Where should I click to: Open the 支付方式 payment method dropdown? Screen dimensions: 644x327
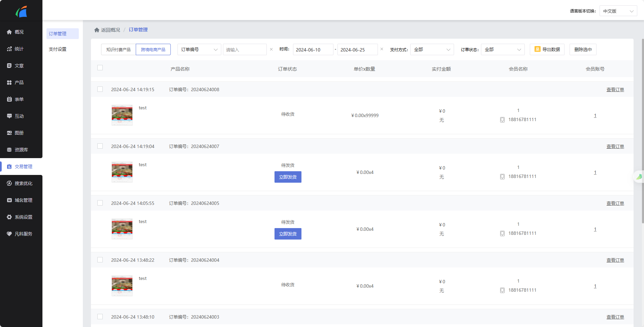coord(432,49)
